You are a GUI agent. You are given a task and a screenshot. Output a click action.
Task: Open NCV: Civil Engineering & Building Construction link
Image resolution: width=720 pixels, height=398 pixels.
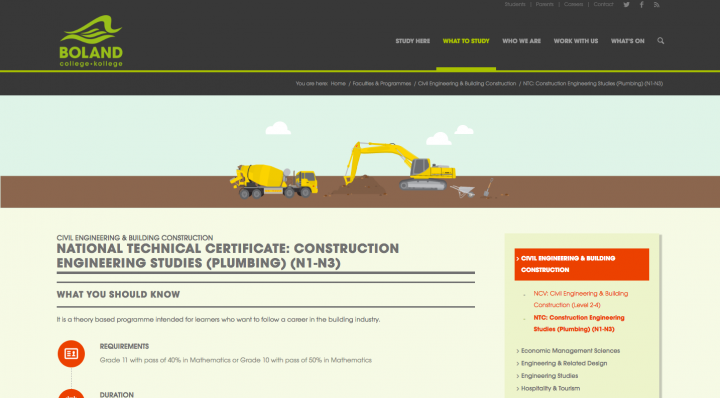(x=580, y=299)
